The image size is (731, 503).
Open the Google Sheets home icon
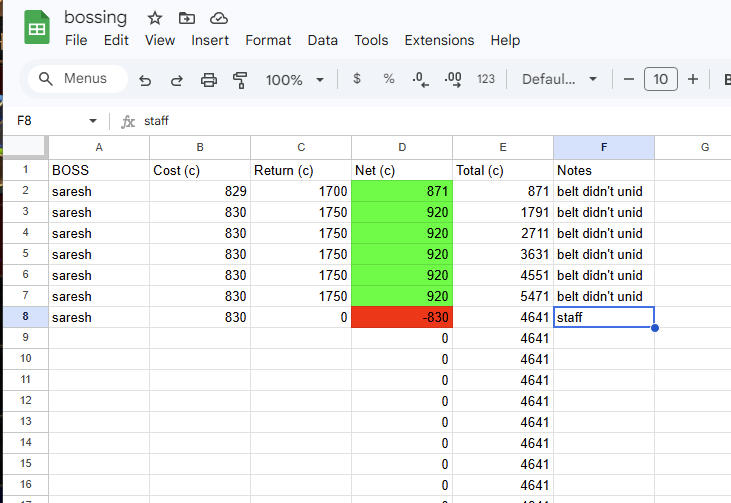click(37, 28)
